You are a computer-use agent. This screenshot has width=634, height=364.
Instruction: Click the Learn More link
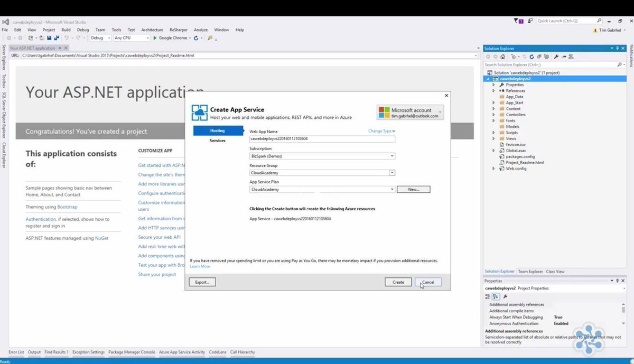(x=200, y=266)
